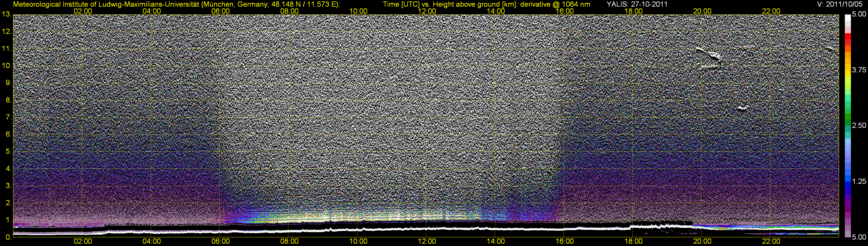Click the 2 km height axis label

8,203
